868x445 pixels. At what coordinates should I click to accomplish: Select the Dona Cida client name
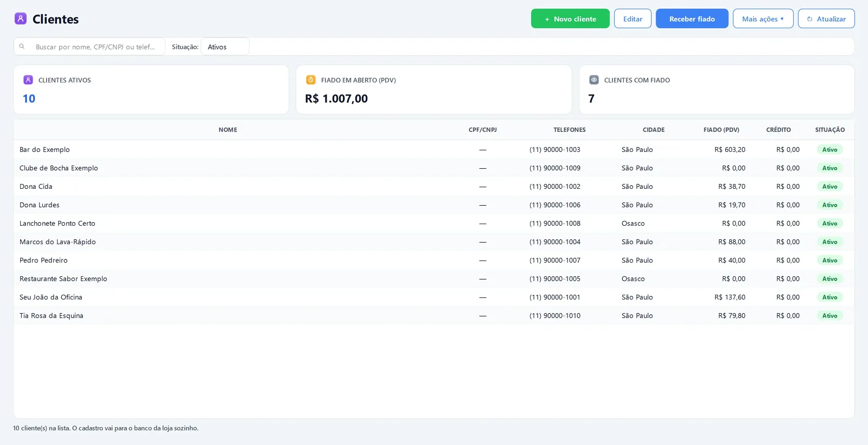click(36, 186)
